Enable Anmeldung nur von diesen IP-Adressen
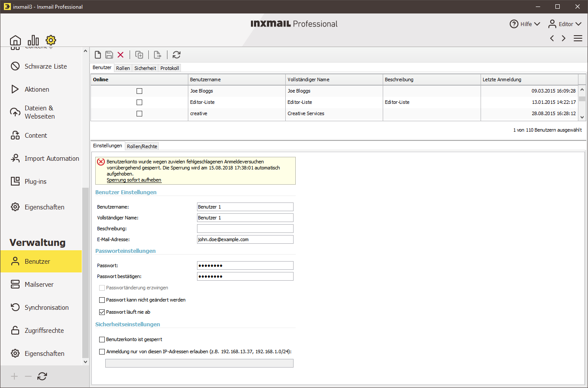 [102, 352]
